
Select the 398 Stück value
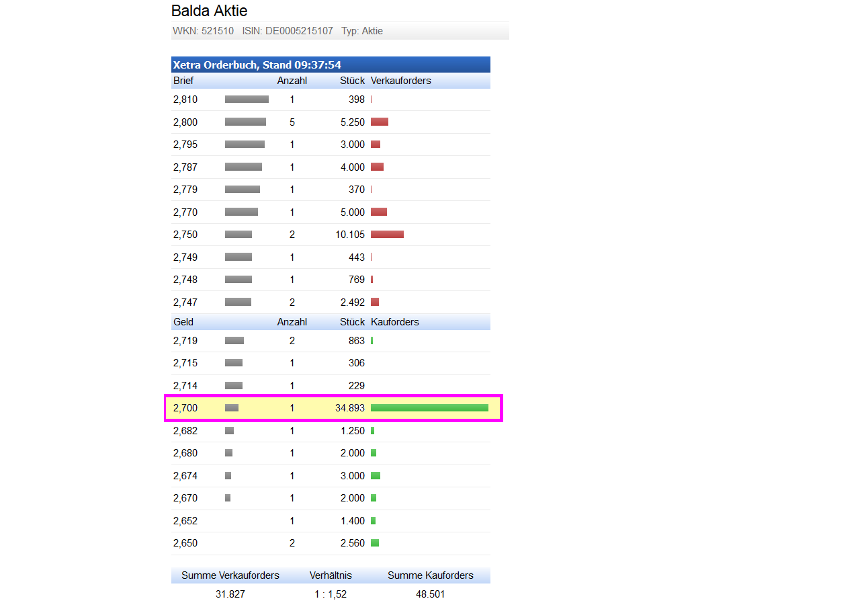tap(357, 99)
